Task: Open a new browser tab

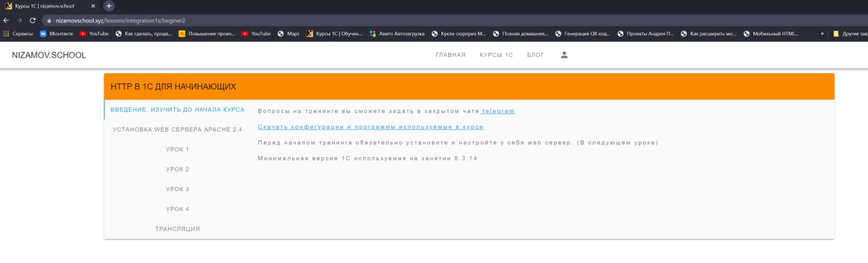Action: click(109, 5)
